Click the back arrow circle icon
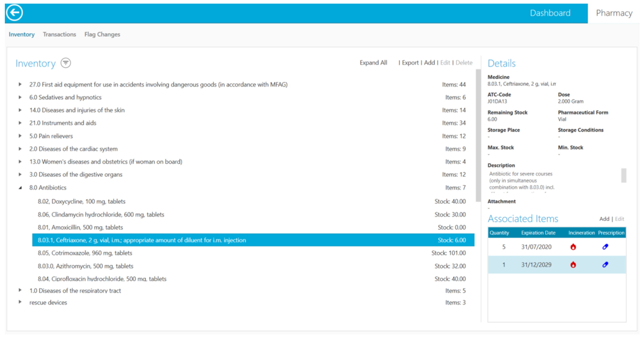This screenshot has width=644, height=340. coord(14,12)
